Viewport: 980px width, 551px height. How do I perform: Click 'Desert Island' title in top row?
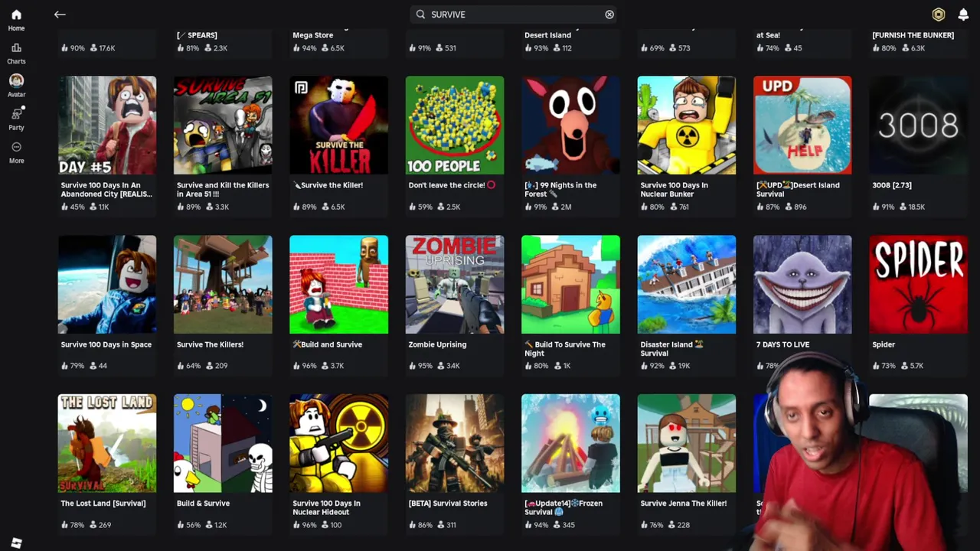pyautogui.click(x=547, y=35)
